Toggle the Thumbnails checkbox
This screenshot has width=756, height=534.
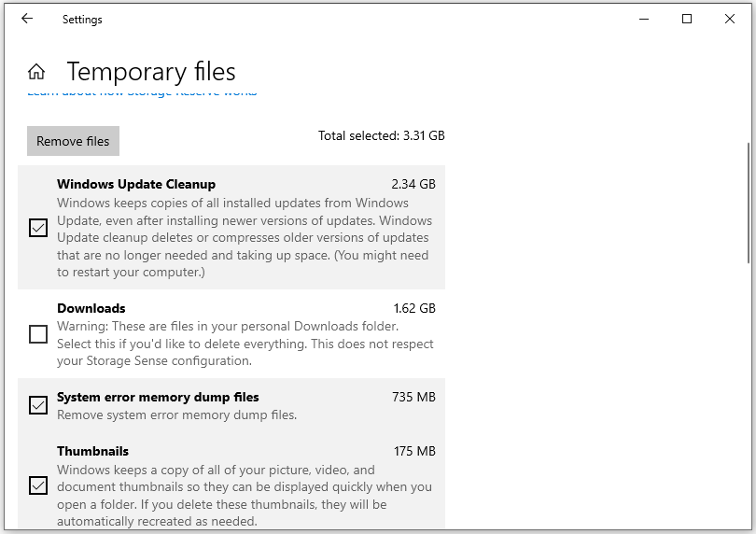click(38, 485)
